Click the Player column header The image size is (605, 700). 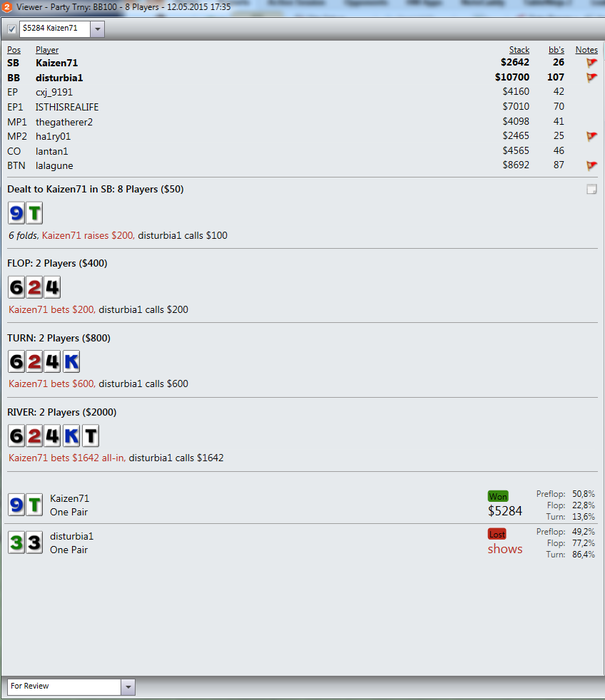coord(47,50)
